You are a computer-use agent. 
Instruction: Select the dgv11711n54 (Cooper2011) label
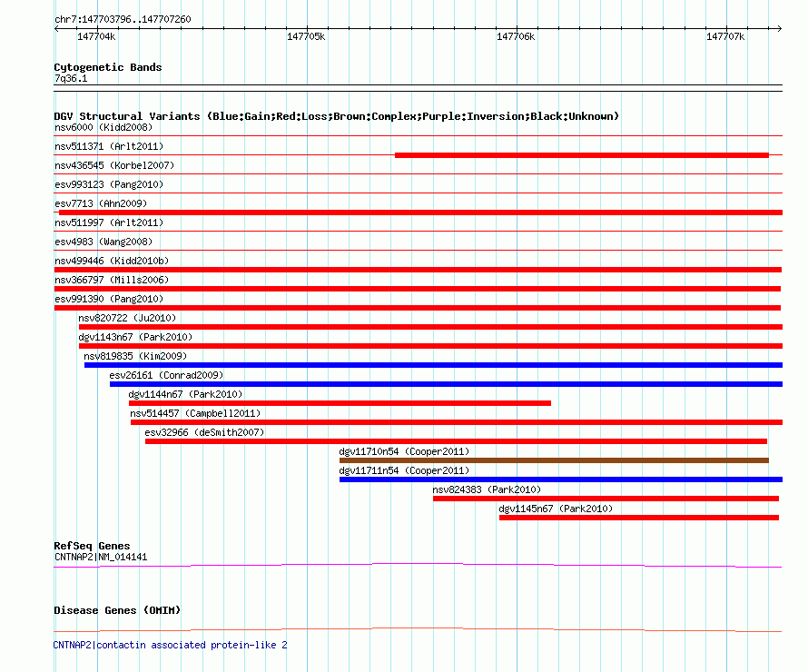(405, 470)
